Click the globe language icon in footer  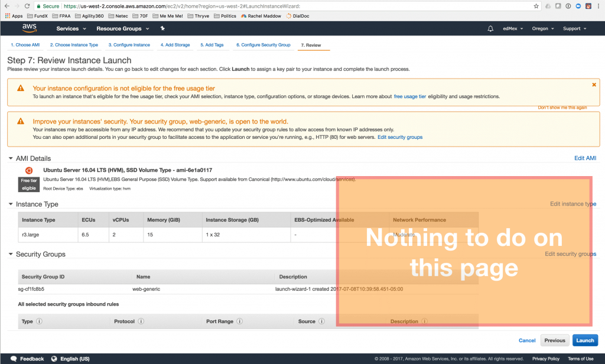(x=54, y=359)
